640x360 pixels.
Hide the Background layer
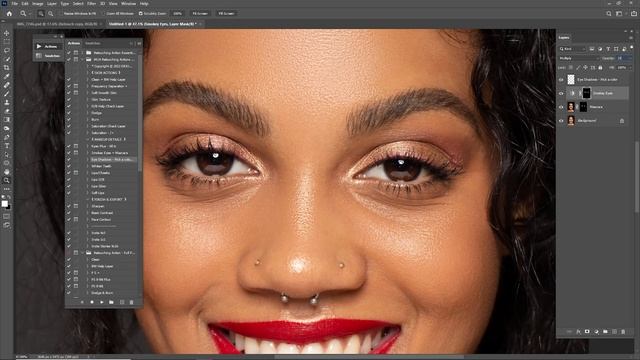[x=561, y=121]
